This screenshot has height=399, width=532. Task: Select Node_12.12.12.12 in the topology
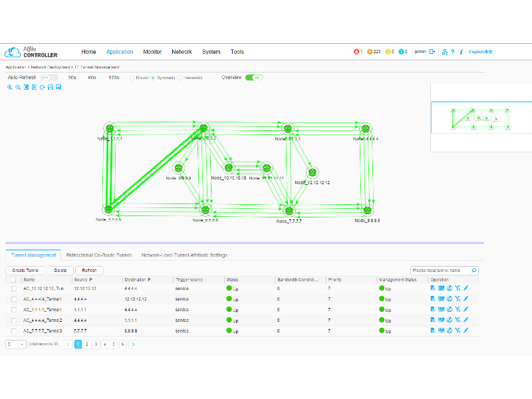tap(312, 172)
